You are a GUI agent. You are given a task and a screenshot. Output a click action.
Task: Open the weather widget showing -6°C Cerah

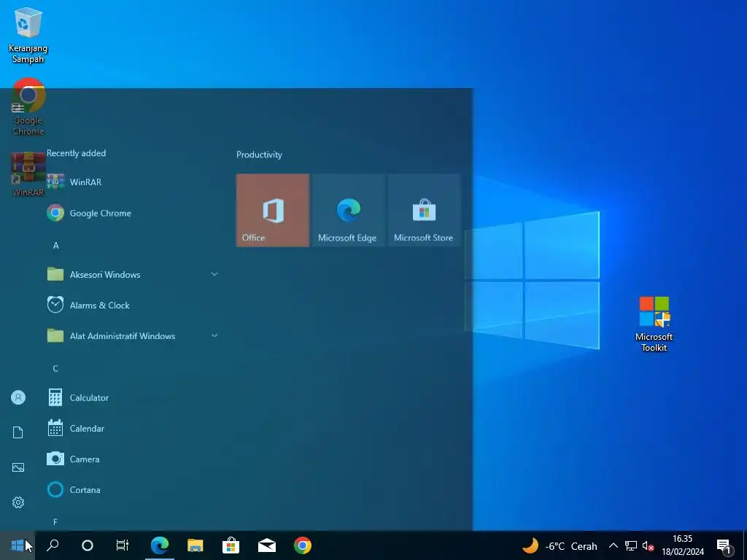tap(560, 545)
